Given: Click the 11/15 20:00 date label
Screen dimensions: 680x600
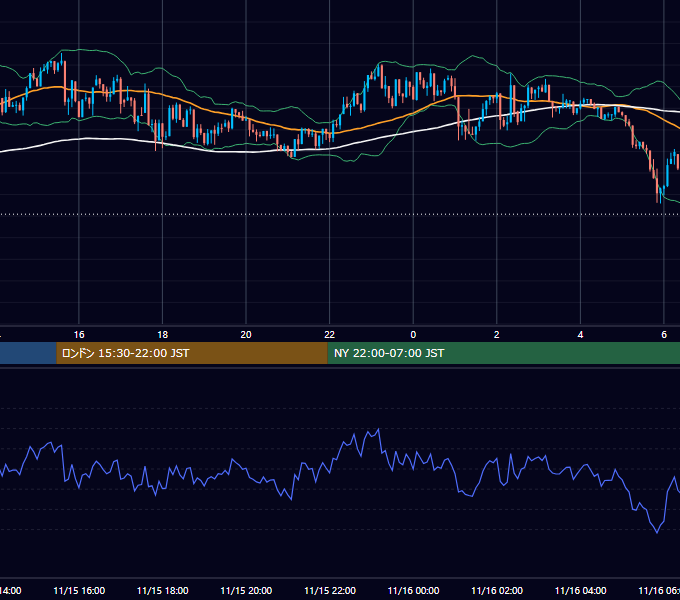Looking at the screenshot, I should click(x=246, y=590).
